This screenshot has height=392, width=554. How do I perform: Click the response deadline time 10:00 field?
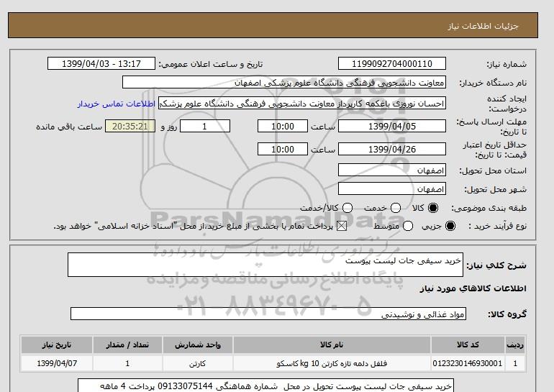(283, 126)
